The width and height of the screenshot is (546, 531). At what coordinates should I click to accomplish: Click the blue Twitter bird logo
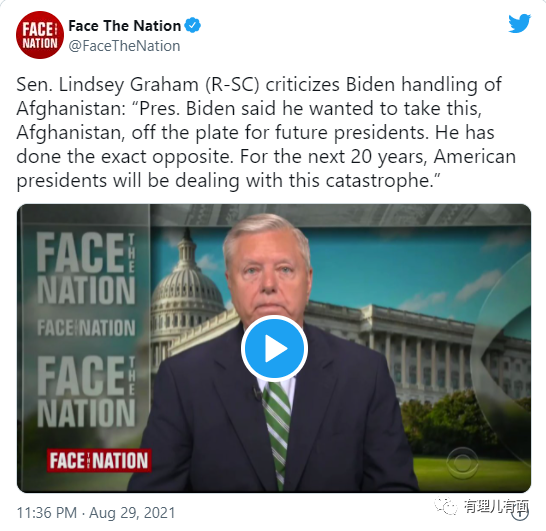(519, 23)
